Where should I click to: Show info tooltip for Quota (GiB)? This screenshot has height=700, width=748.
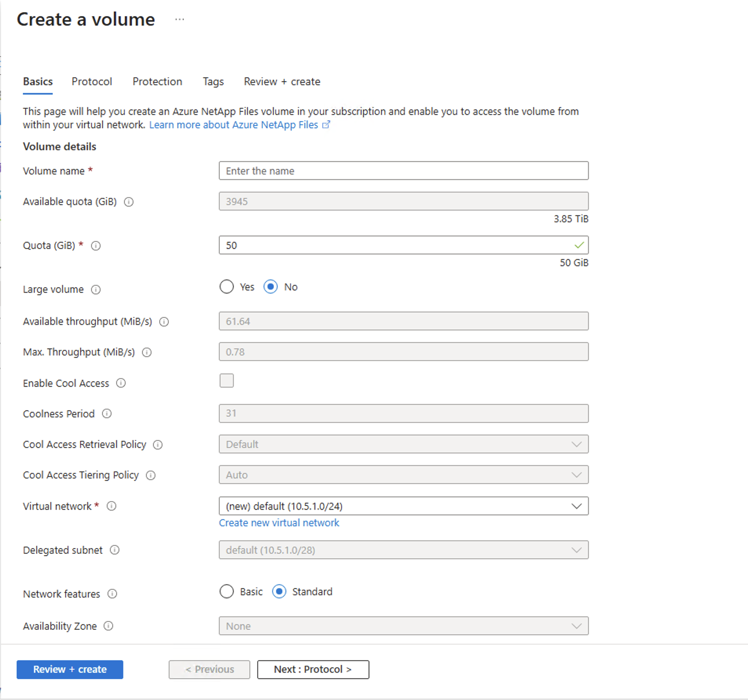click(x=96, y=246)
